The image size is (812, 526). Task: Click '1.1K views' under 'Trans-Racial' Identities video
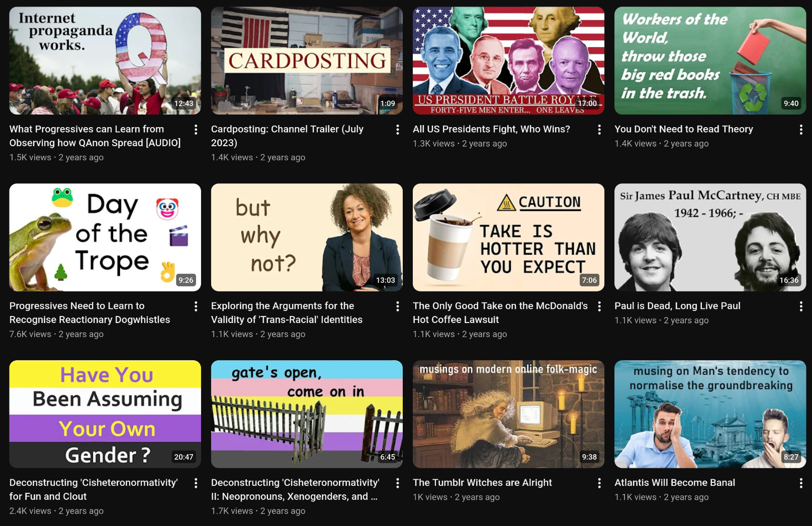coord(232,334)
